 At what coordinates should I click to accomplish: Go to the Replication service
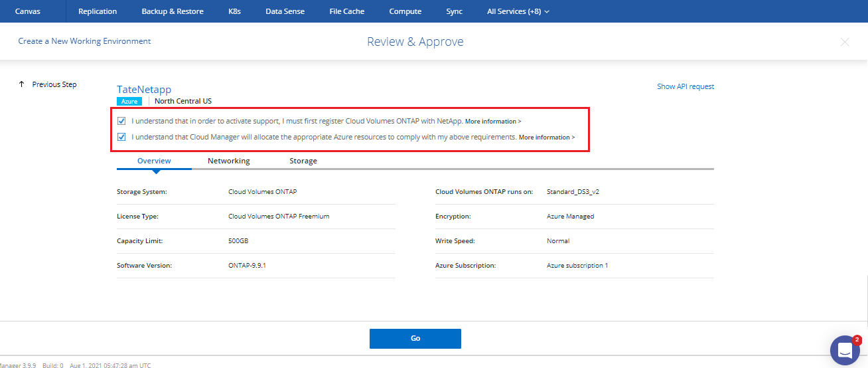click(x=97, y=11)
